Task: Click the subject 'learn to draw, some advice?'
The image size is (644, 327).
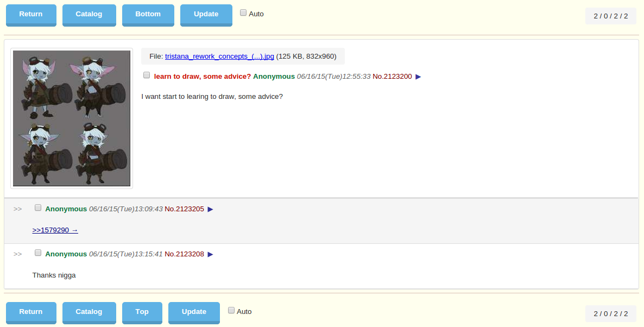Action: [x=203, y=77]
